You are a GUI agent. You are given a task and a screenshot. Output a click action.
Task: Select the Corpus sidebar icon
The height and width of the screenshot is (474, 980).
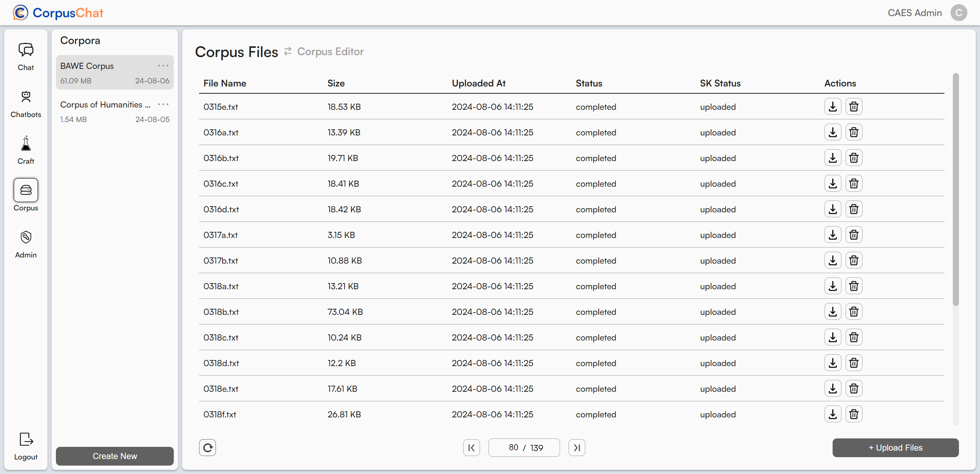tap(26, 190)
